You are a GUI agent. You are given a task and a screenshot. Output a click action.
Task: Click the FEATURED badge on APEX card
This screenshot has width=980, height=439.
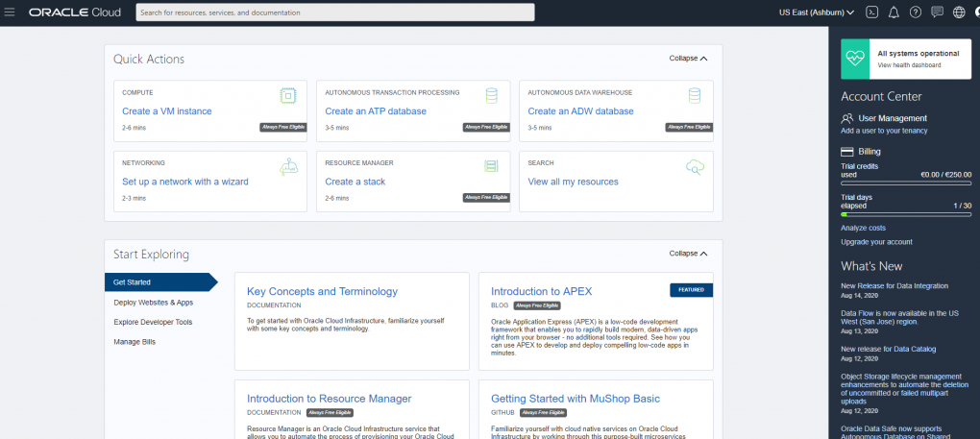pos(691,290)
